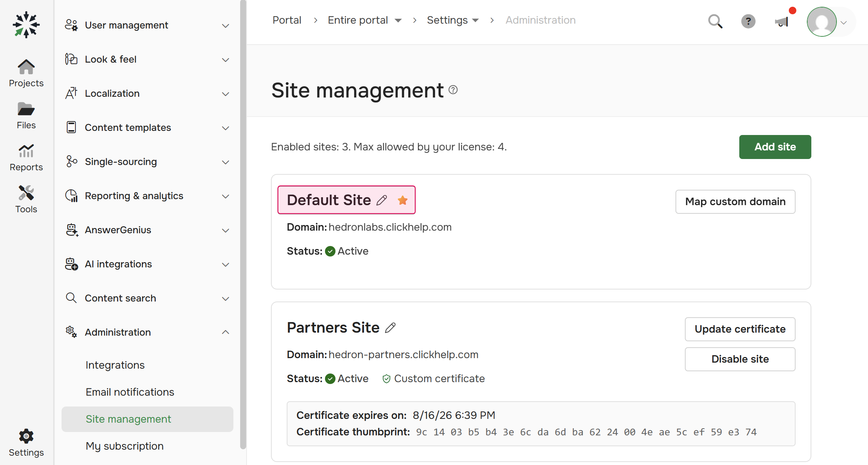Click the AnswerGenius icon
868x465 pixels.
pos(72,230)
